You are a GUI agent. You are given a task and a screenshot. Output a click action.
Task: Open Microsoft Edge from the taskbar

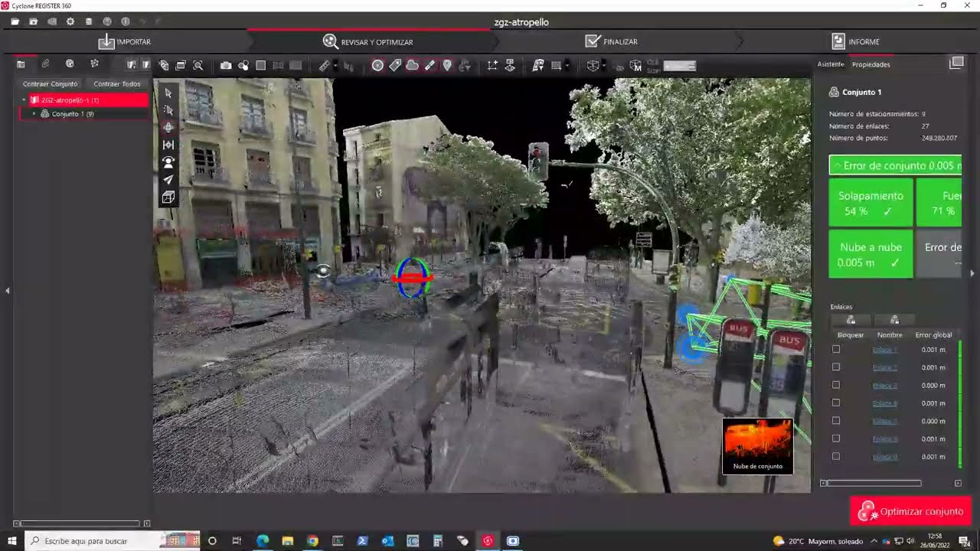[263, 541]
